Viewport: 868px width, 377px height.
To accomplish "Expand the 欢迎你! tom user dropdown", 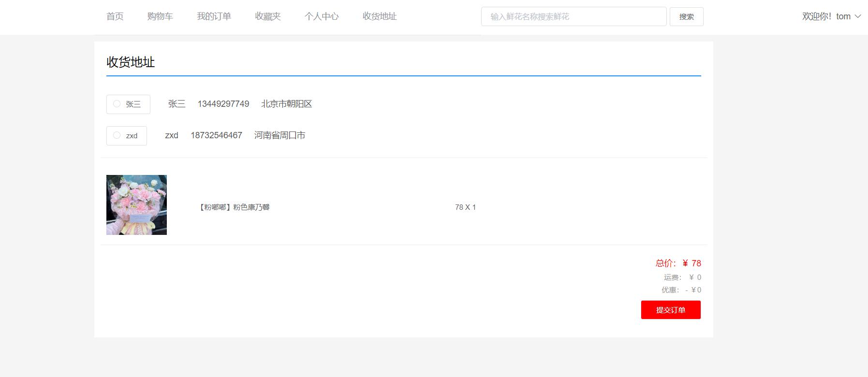I will [831, 16].
